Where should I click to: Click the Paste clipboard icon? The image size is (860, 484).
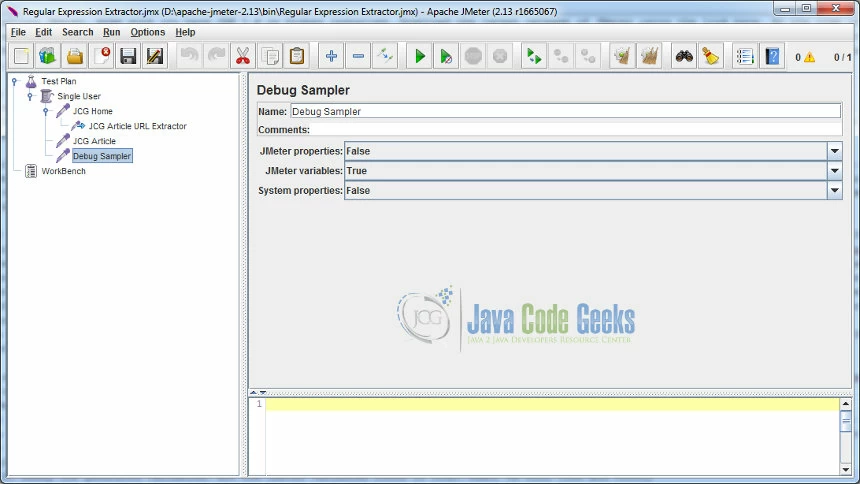point(297,56)
